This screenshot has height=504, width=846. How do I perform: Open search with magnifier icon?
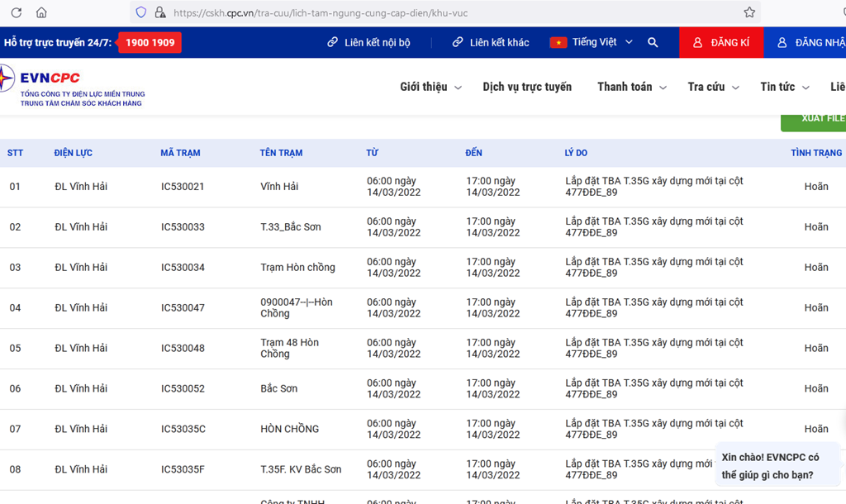(653, 42)
